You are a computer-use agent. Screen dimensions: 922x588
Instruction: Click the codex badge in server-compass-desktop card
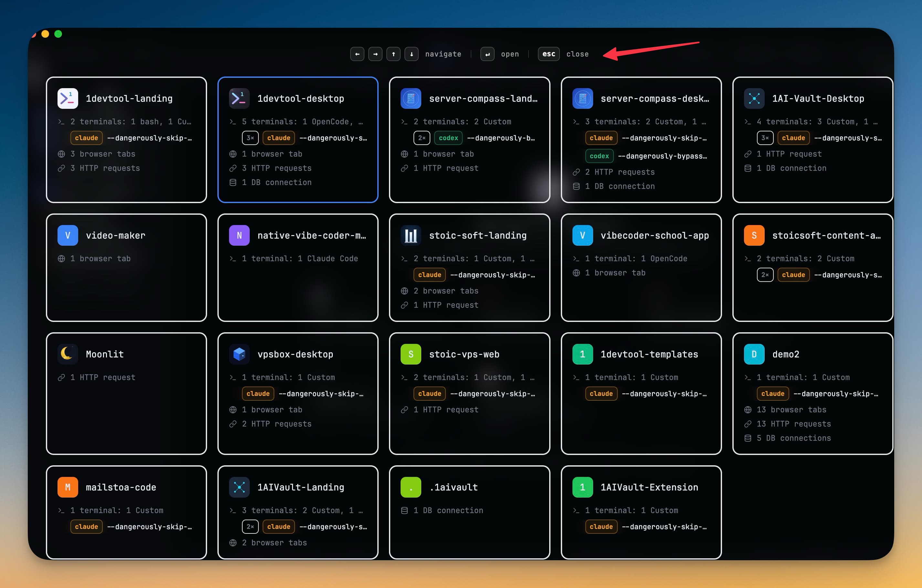599,156
